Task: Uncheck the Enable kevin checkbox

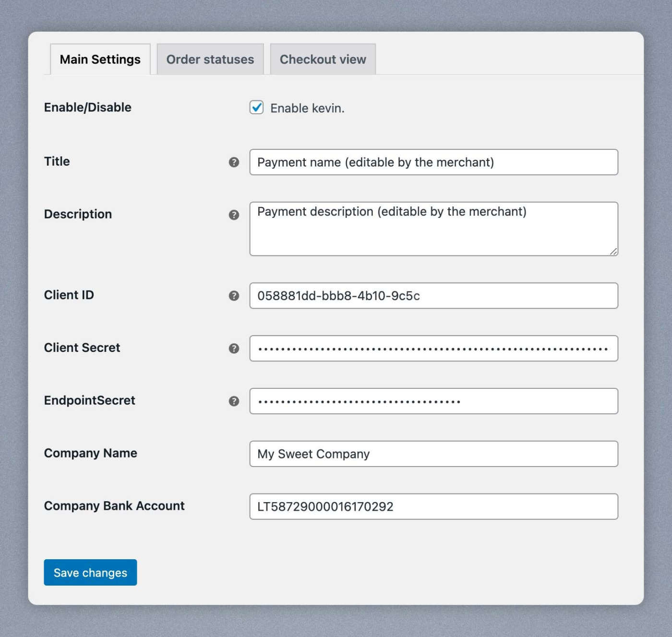Action: (x=256, y=108)
